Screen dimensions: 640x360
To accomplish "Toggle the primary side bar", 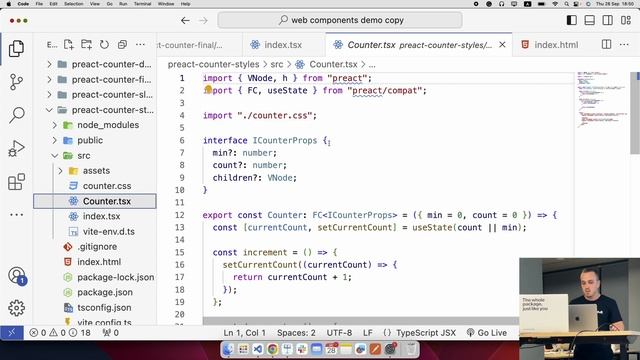I will coord(571,20).
